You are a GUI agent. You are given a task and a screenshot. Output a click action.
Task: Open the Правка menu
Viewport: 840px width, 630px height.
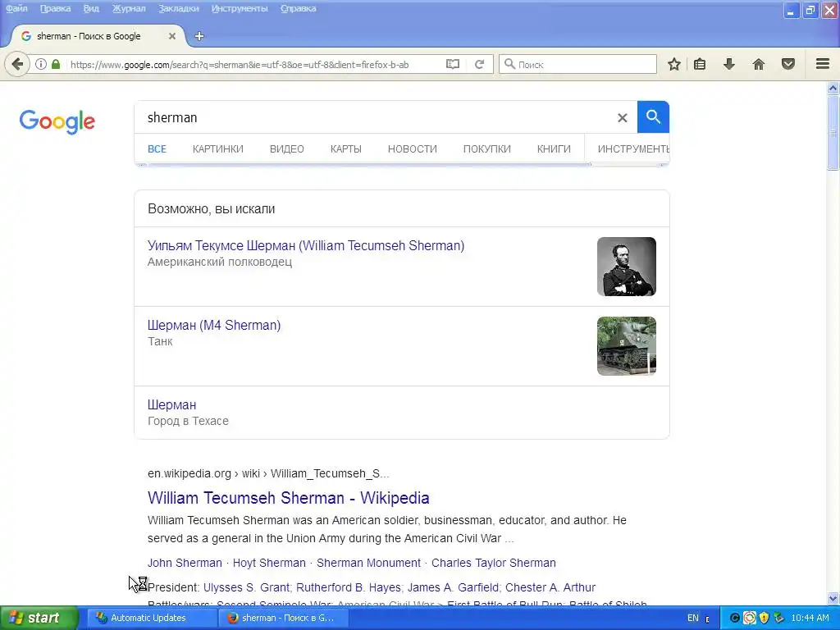tap(55, 8)
